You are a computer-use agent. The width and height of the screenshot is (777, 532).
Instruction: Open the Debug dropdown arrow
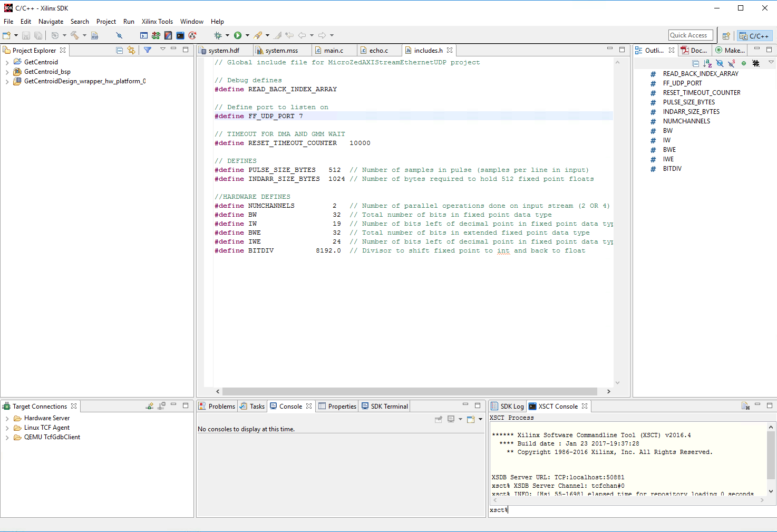(227, 35)
